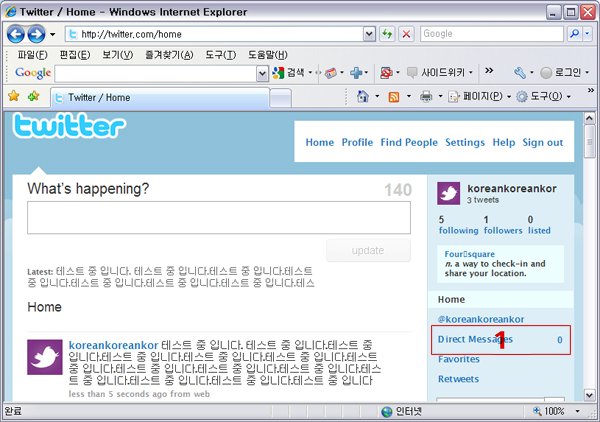Image resolution: width=600 pixels, height=422 pixels.
Task: Click the popup blocker icon on Google Toolbar
Action: [386, 73]
